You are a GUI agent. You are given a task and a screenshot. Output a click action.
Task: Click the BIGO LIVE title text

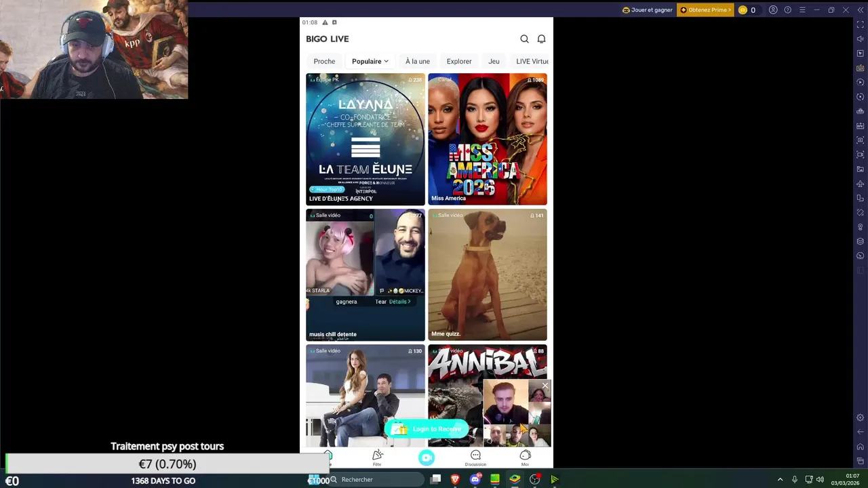pyautogui.click(x=328, y=39)
